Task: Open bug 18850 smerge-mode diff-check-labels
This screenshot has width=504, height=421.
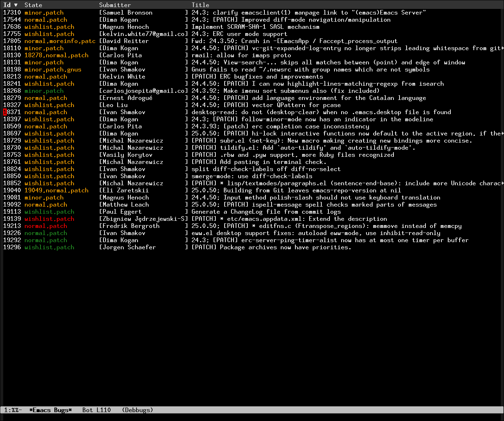Action: click(x=252, y=176)
